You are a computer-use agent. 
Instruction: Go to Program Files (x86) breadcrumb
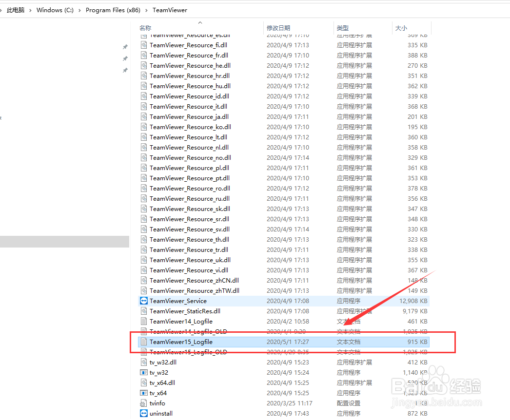113,10
